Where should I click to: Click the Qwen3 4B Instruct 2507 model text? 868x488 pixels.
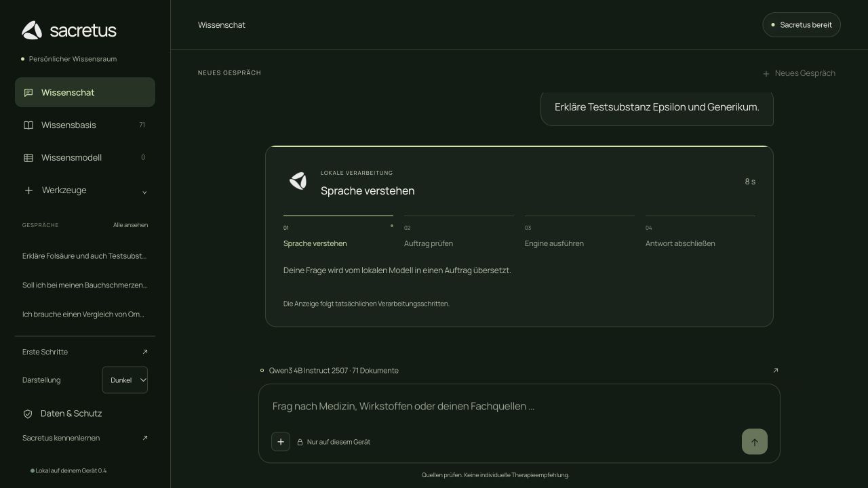(309, 371)
